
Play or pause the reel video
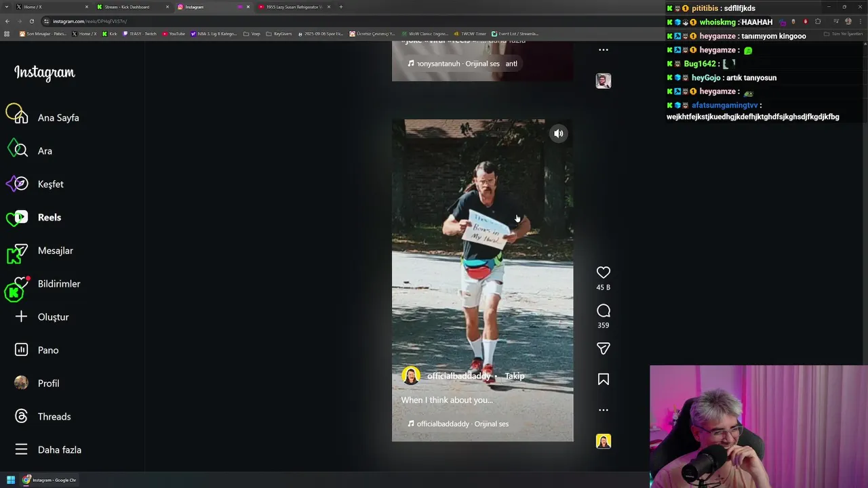(482, 280)
